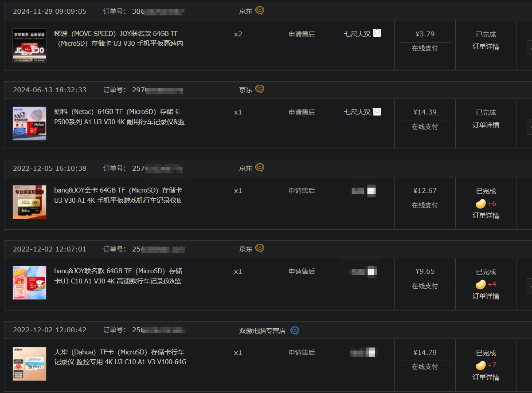Open JD chat icon on 2024-11-29 order
532x393 pixels.
click(260, 11)
